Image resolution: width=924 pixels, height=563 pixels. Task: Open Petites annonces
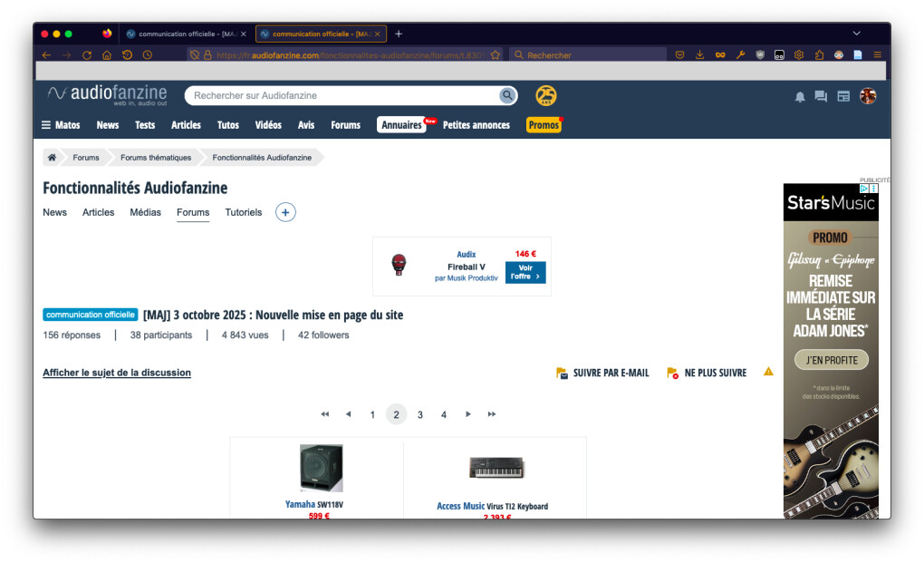(x=476, y=125)
